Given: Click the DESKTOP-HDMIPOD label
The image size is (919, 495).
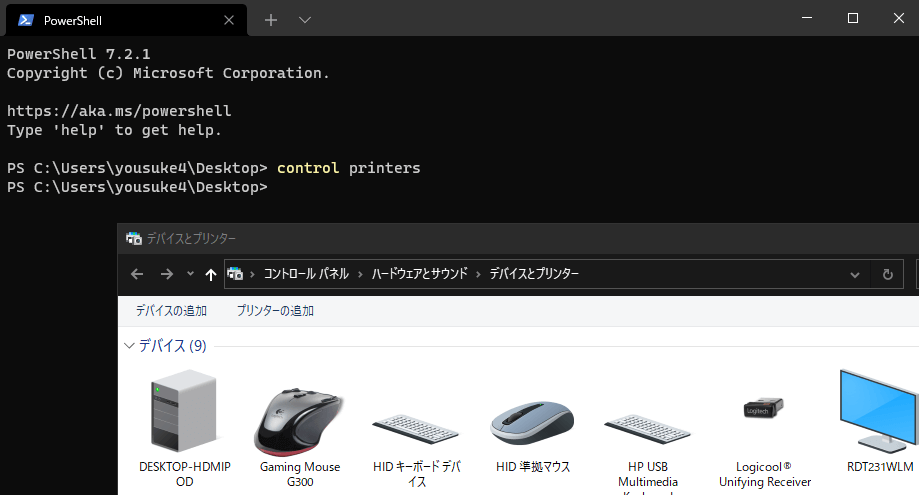Looking at the screenshot, I should [185, 474].
